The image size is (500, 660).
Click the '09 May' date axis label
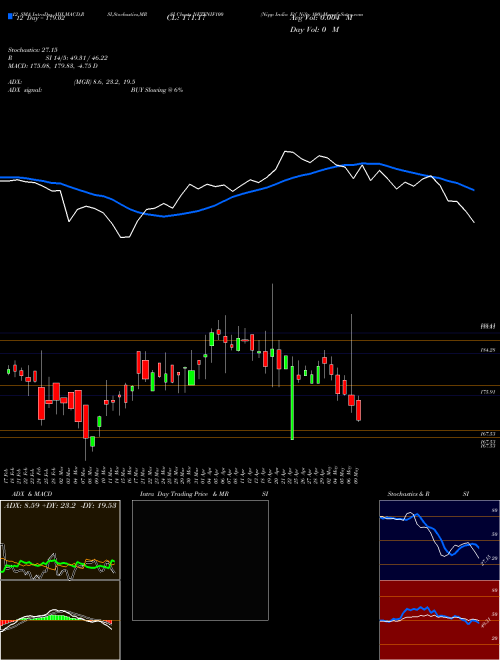point(358,474)
